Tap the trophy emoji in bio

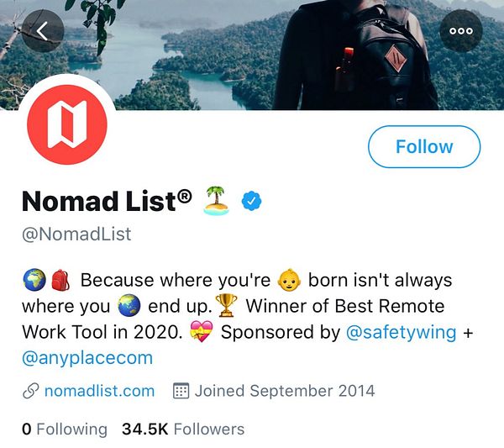227,306
